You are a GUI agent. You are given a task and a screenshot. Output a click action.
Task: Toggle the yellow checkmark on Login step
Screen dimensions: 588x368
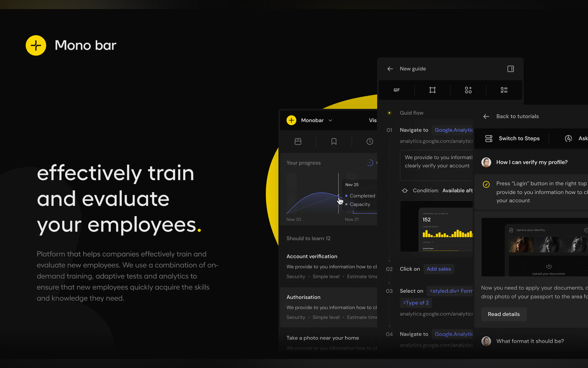coord(486,184)
